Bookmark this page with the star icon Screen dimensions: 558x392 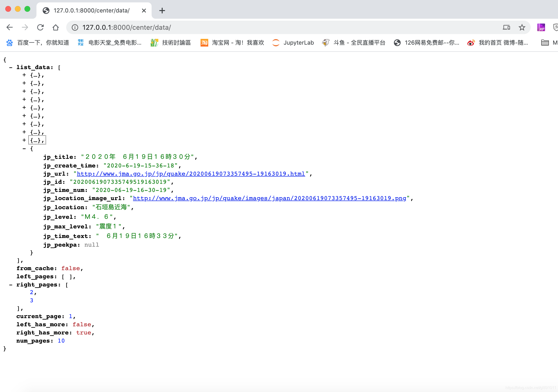pos(522,27)
